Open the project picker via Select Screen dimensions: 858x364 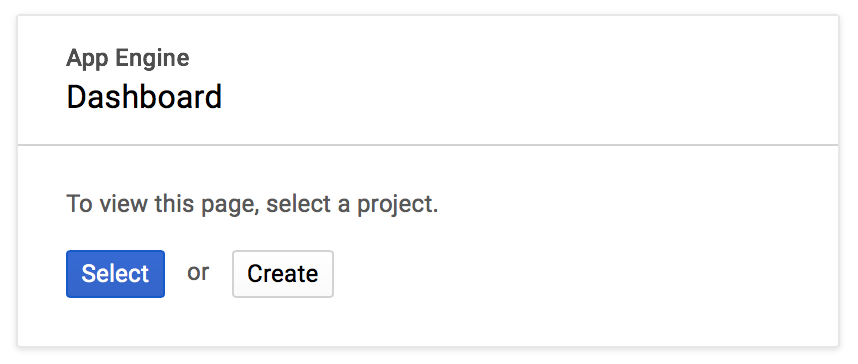[115, 274]
